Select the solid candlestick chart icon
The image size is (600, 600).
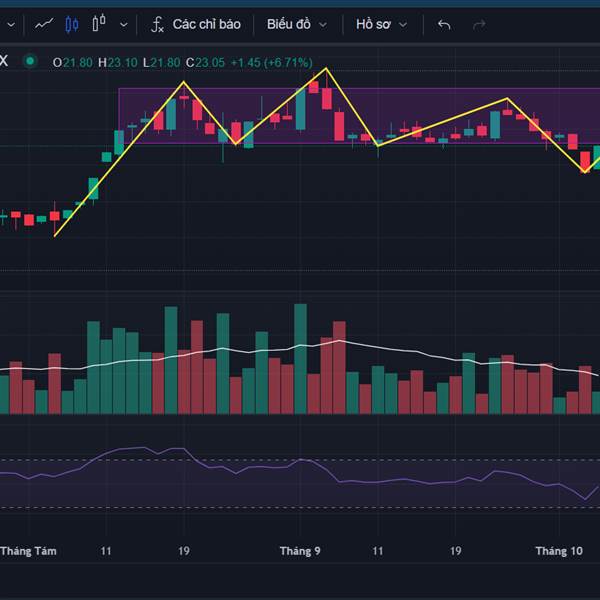click(x=71, y=24)
